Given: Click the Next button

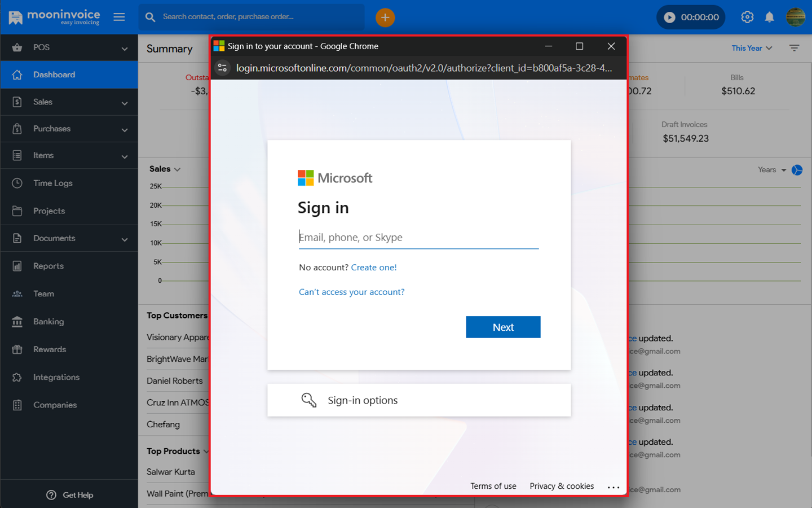Looking at the screenshot, I should [502, 327].
